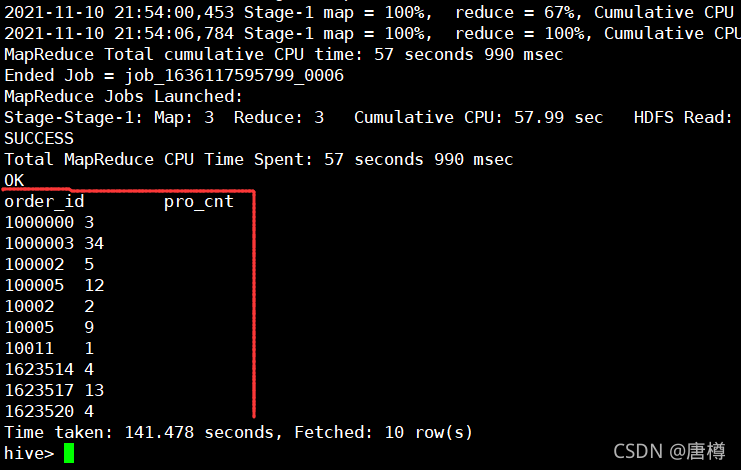Click job ID job_1636117595799_0006
This screenshot has height=470, width=741.
tap(234, 76)
